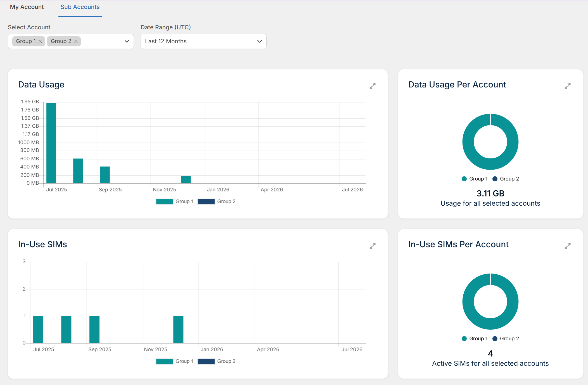Toggle Group 1 dot in SIMs donut legend
This screenshot has height=385, width=588.
click(x=464, y=339)
